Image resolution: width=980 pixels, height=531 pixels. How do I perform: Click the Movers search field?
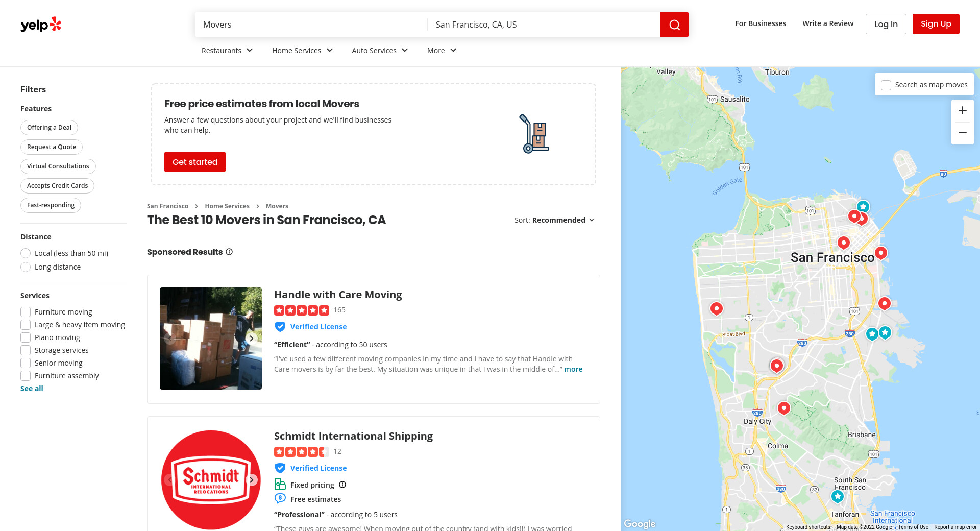coord(311,25)
